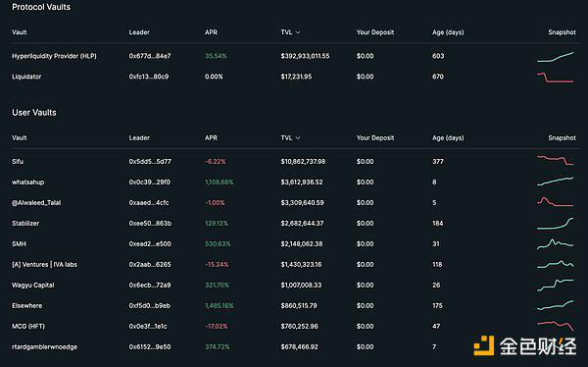This screenshot has width=588, height=367.
Task: View Wagyu Capital snapshot sparkline
Action: tap(555, 286)
